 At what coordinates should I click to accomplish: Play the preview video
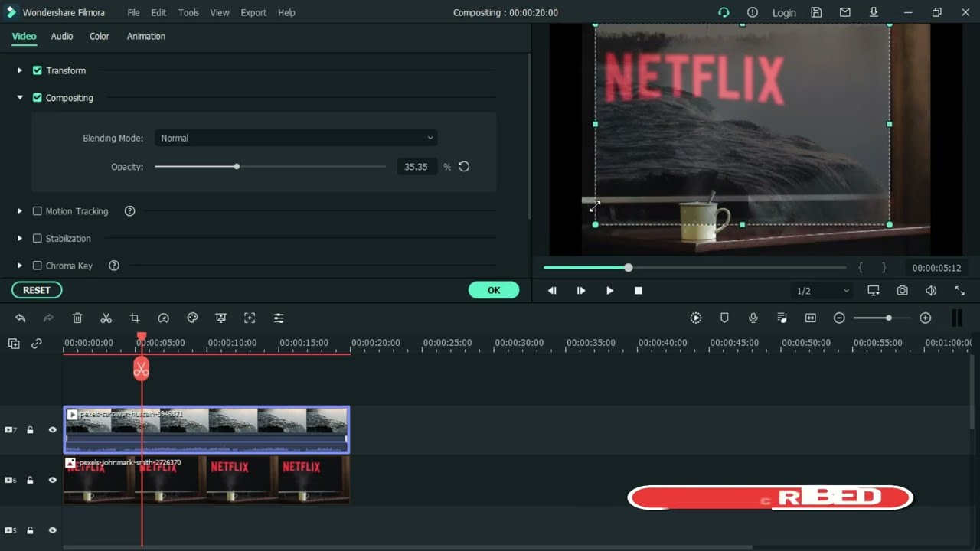point(609,291)
